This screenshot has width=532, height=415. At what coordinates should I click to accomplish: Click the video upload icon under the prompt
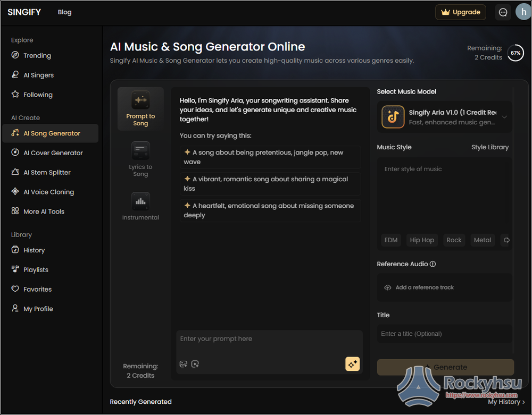[x=195, y=364]
